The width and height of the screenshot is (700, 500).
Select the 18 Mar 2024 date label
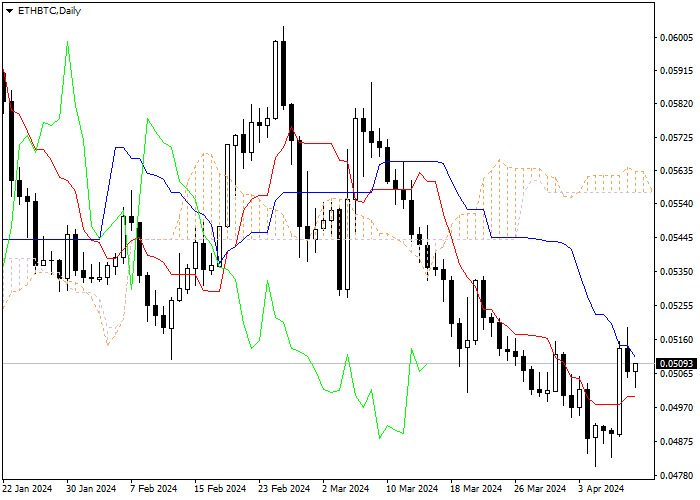point(476,488)
